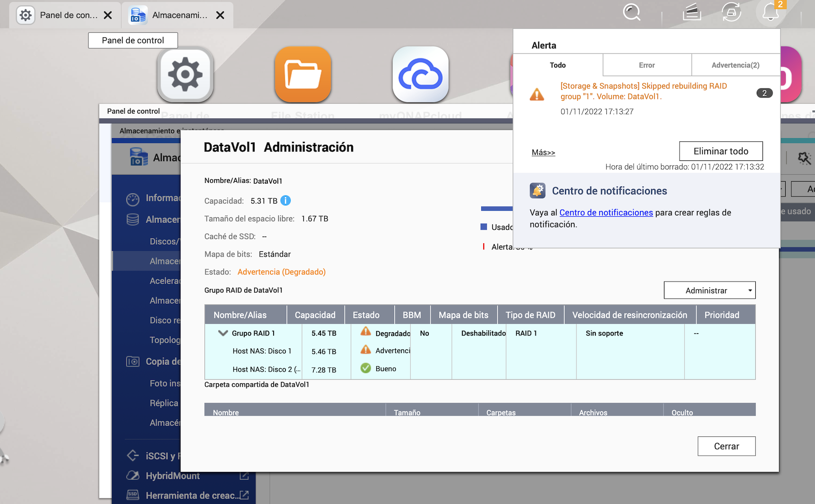The width and height of the screenshot is (815, 504).
Task: Open HybridMount in the sidebar
Action: point(172,476)
